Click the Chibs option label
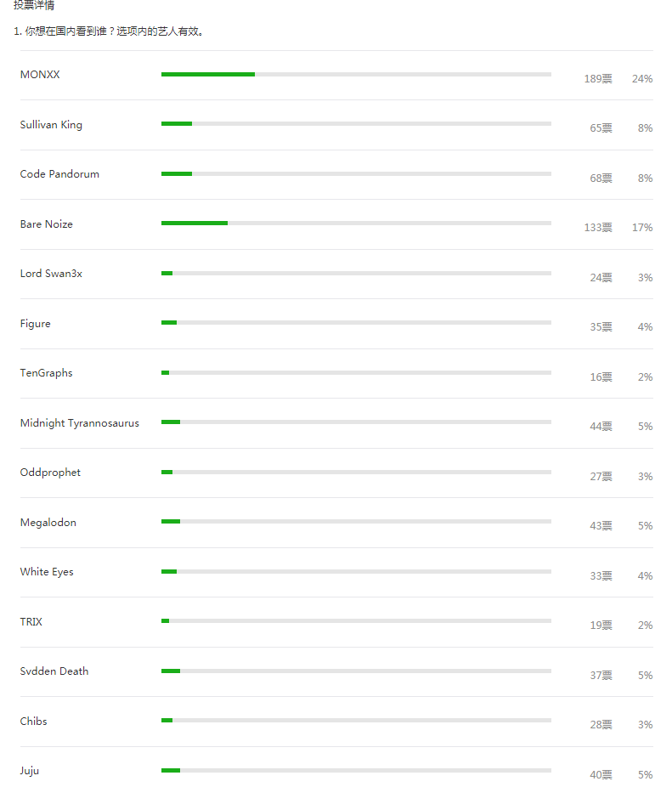The width and height of the screenshot is (672, 787). click(34, 722)
